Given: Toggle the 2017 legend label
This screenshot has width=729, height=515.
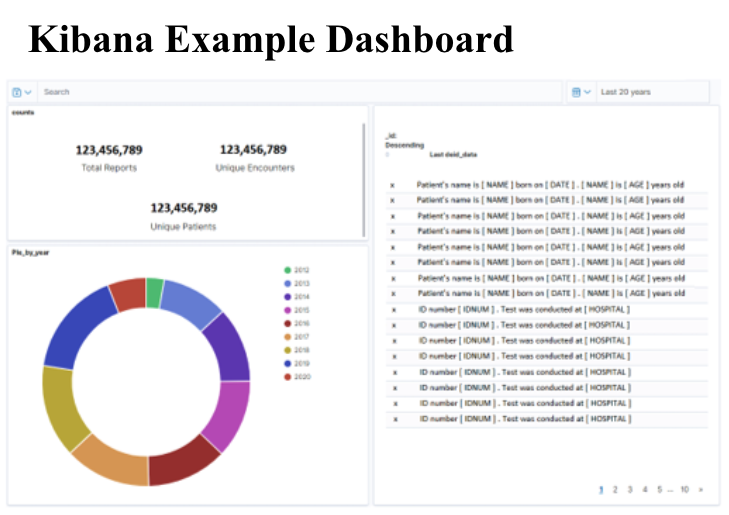Looking at the screenshot, I should [302, 337].
